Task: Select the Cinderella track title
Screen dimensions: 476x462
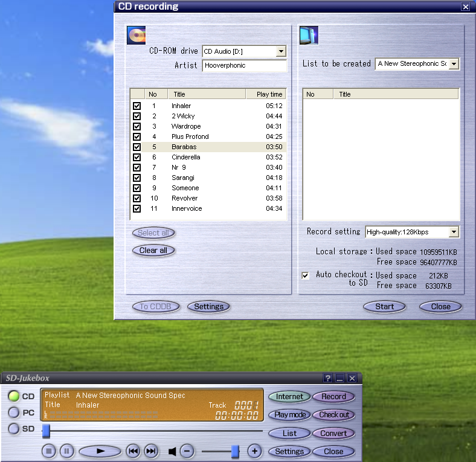Action: [186, 157]
